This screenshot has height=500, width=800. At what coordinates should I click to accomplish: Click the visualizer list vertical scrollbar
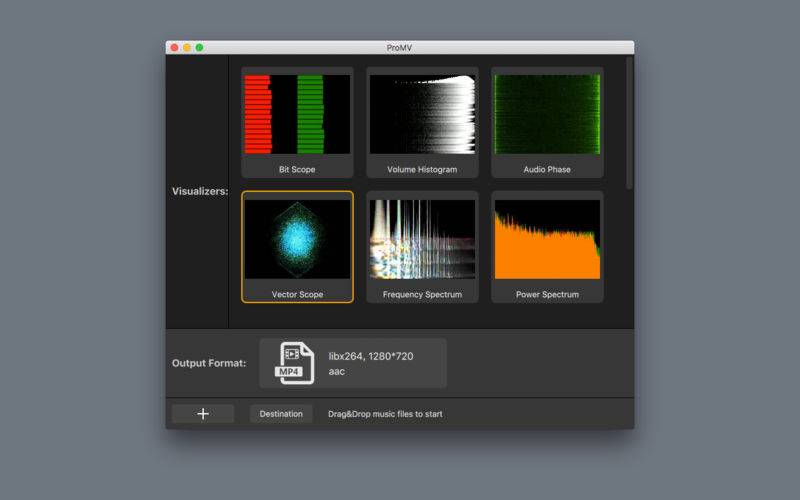629,123
